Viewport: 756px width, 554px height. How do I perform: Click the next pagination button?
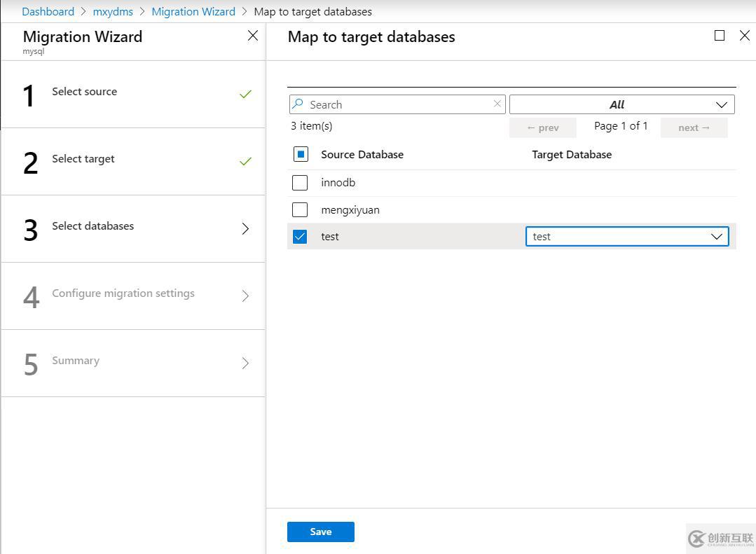point(693,127)
